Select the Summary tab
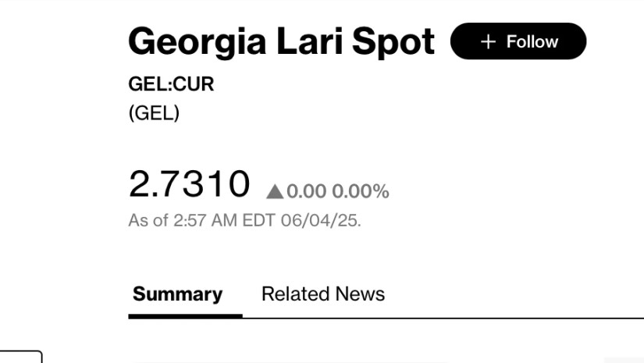Viewport: 644px width, 363px height. point(177,294)
